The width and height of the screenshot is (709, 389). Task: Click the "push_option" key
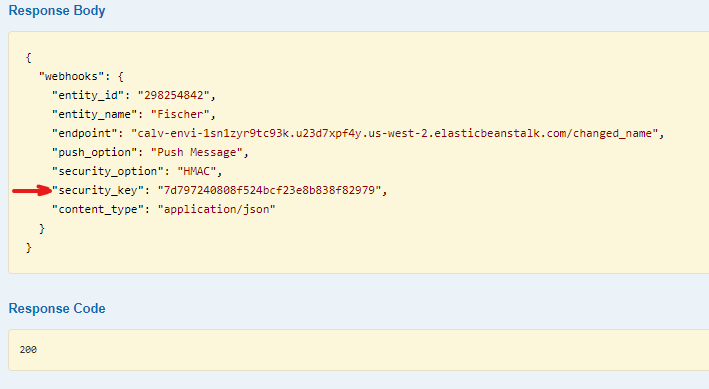click(95, 152)
